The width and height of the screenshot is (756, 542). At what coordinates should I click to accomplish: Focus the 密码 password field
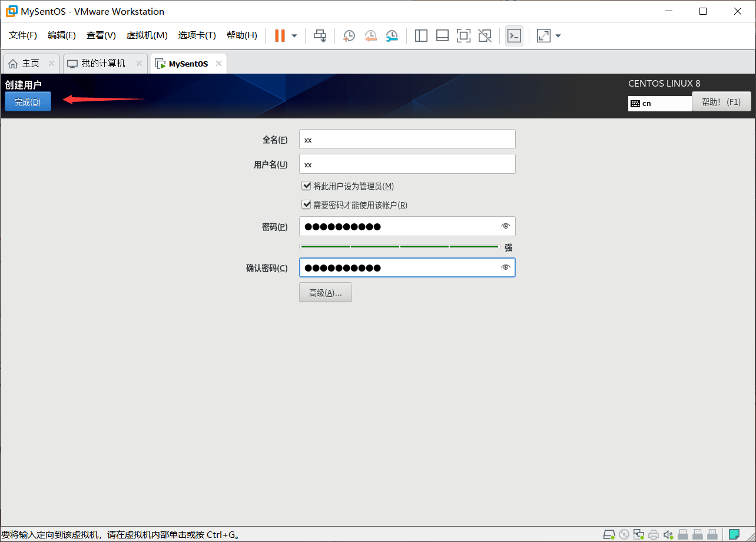click(407, 226)
